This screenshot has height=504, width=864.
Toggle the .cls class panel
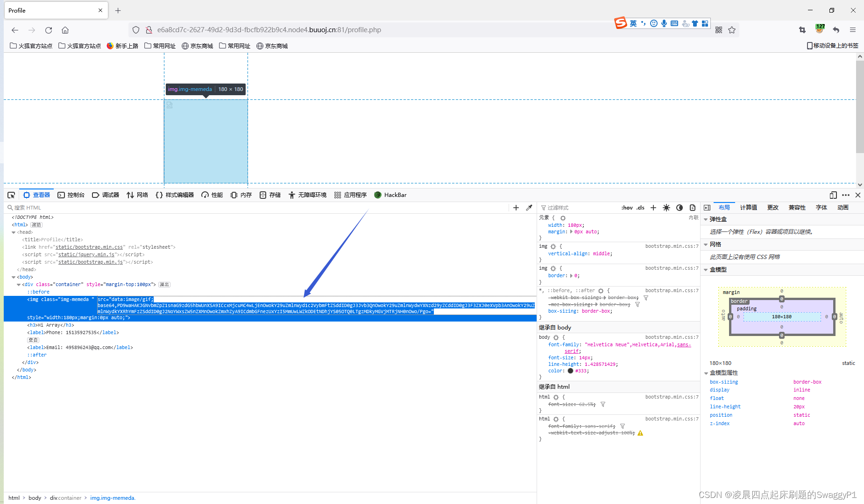640,208
